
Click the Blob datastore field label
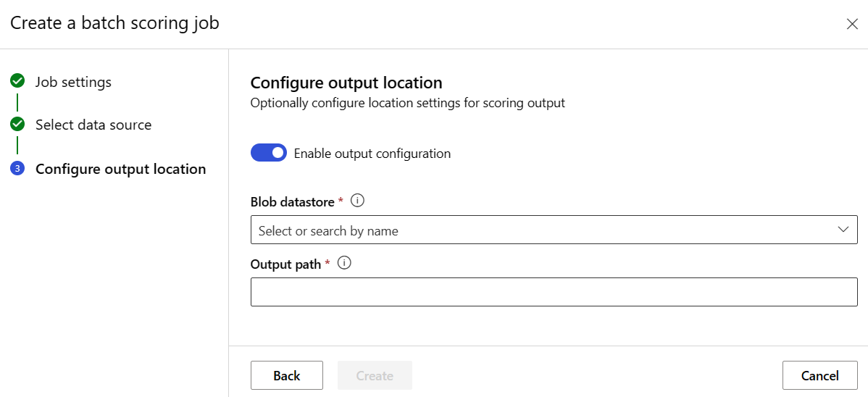292,202
